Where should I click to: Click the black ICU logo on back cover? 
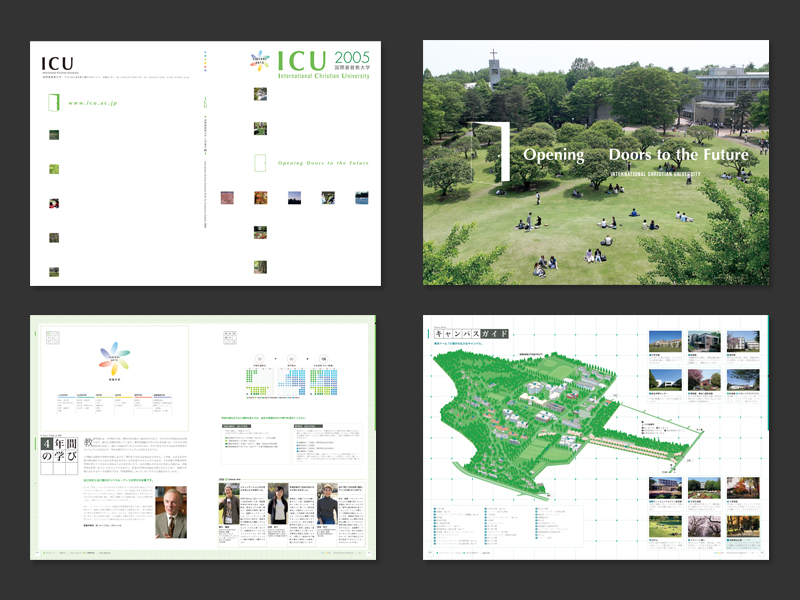[57, 64]
